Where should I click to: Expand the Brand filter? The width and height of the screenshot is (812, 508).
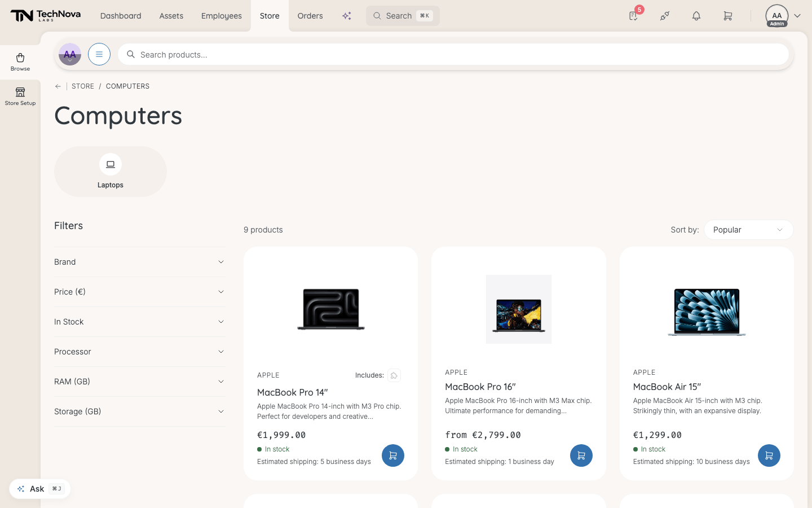140,262
